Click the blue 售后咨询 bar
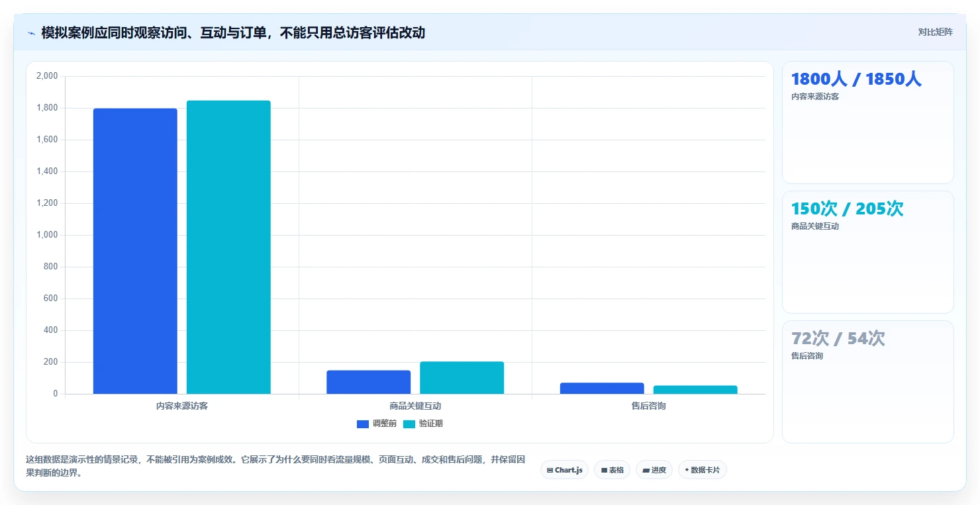The height and width of the screenshot is (505, 980). [x=602, y=388]
